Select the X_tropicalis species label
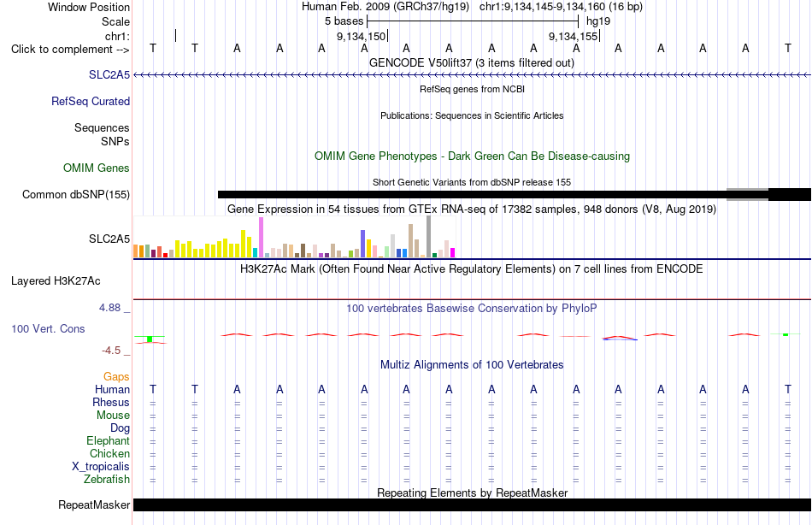This screenshot has width=812, height=525. pyautogui.click(x=101, y=467)
